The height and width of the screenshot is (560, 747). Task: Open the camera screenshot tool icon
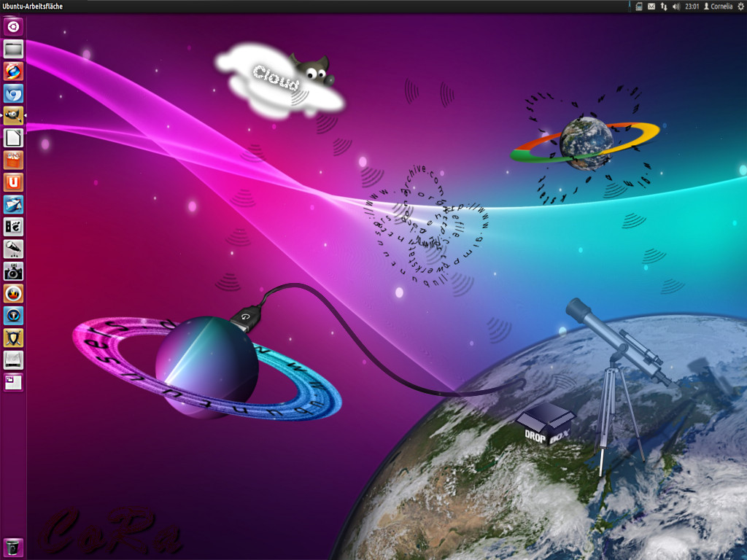(x=13, y=271)
